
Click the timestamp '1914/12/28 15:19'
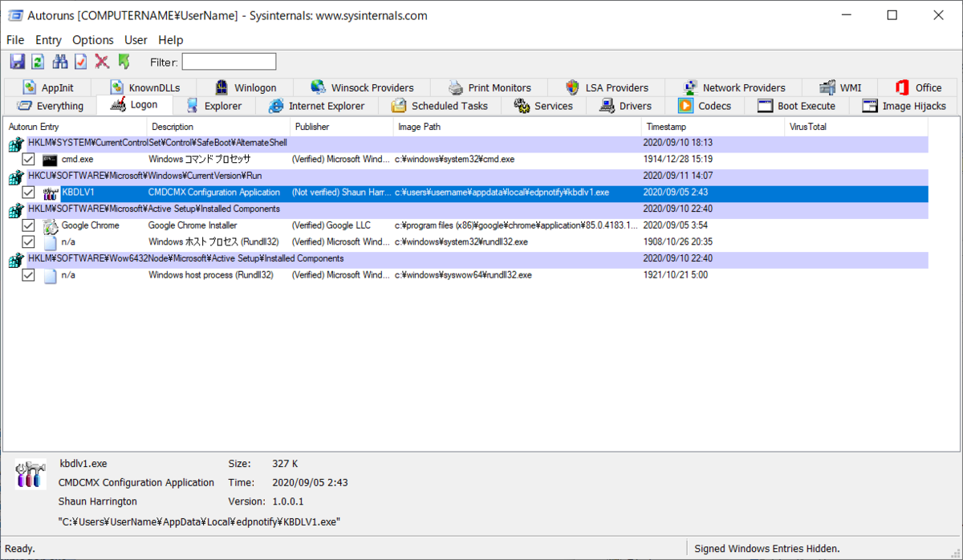tap(678, 160)
